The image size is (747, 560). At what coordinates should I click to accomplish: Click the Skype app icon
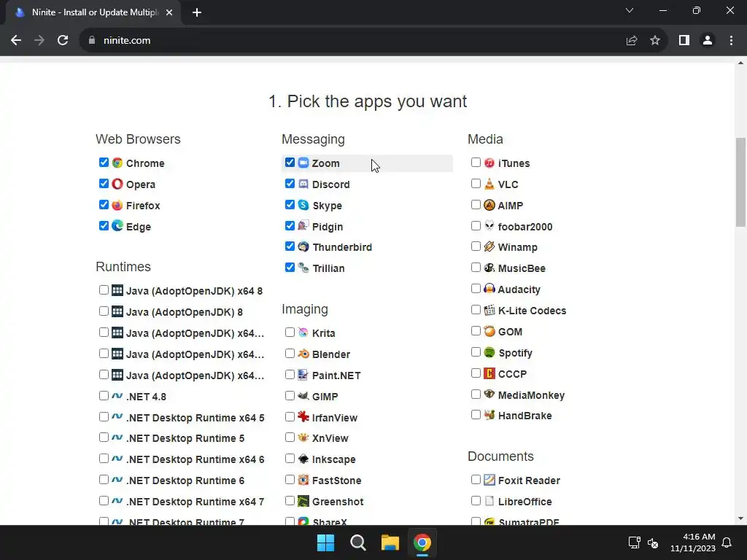click(303, 205)
